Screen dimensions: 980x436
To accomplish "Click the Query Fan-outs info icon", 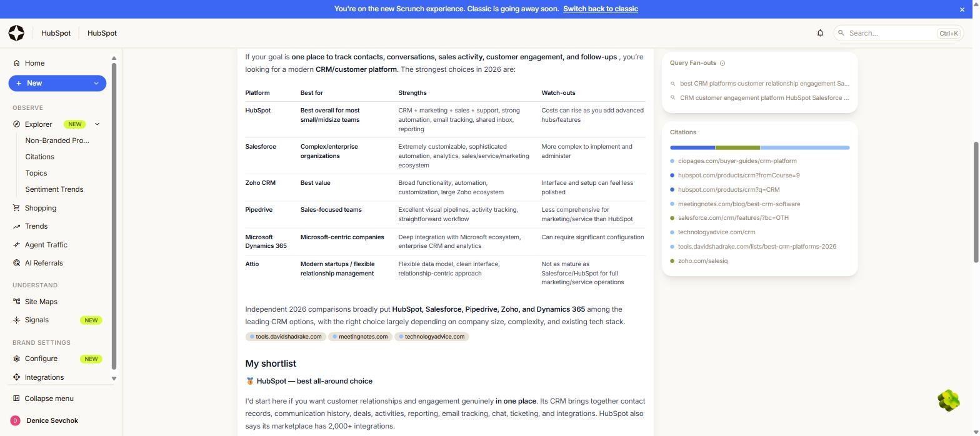I will pyautogui.click(x=722, y=63).
